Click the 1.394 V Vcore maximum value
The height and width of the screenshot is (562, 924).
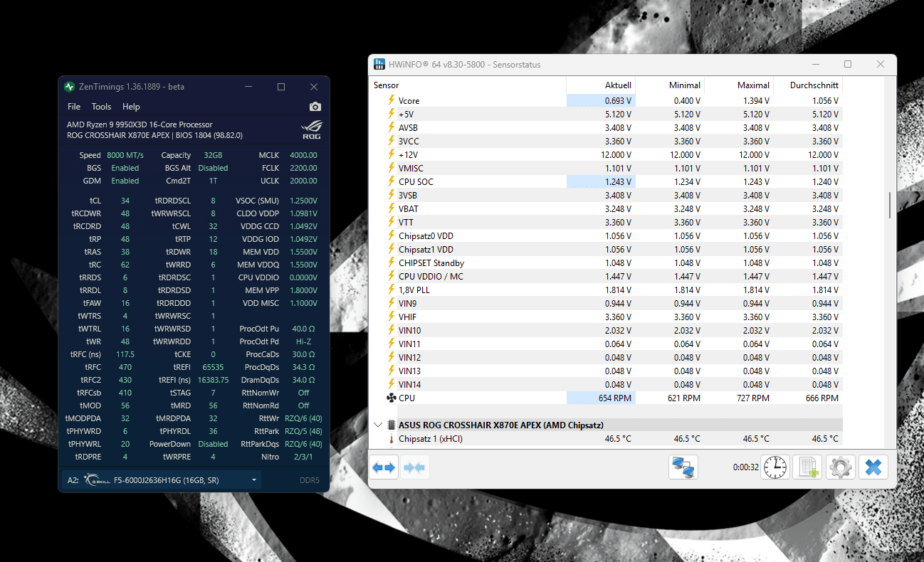coord(753,101)
